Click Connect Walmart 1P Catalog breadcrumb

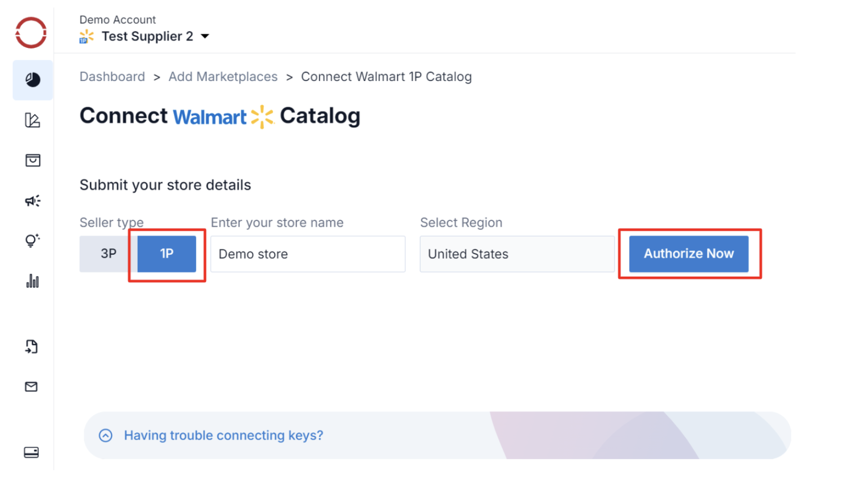click(386, 77)
